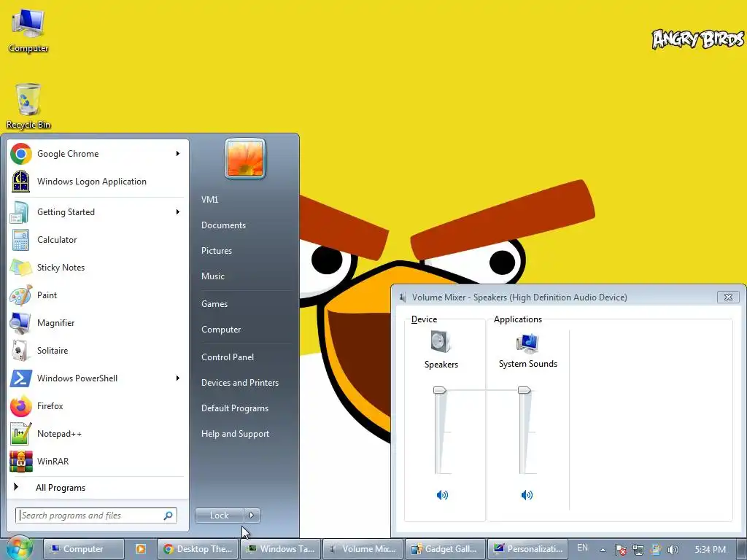Switch to Computer taskbar window

coord(84,549)
